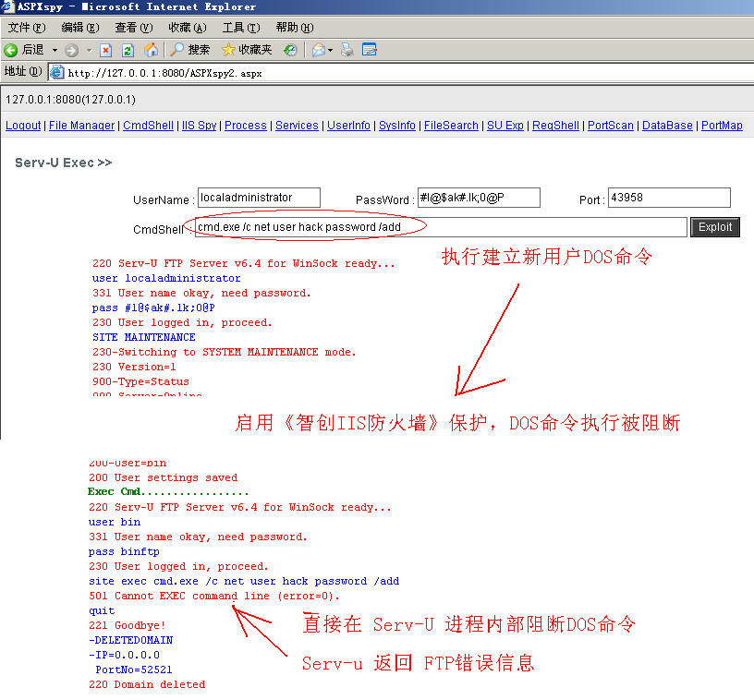This screenshot has width=754, height=700.
Task: Open the PortMap link
Action: tap(722, 126)
